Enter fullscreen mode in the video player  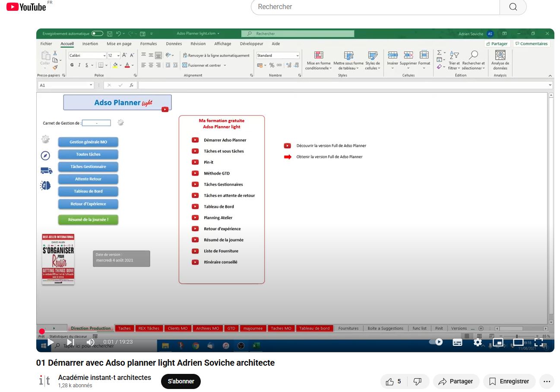pos(538,342)
